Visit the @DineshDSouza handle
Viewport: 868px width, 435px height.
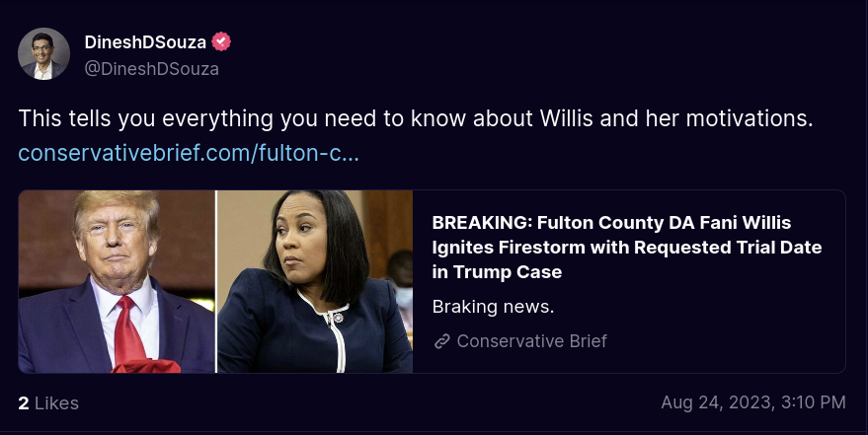[x=152, y=69]
